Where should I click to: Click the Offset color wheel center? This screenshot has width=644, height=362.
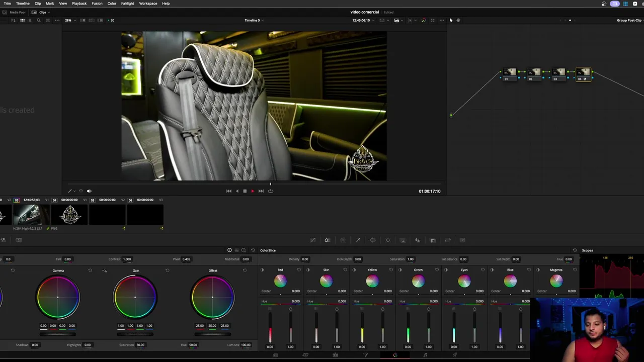pos(213,297)
